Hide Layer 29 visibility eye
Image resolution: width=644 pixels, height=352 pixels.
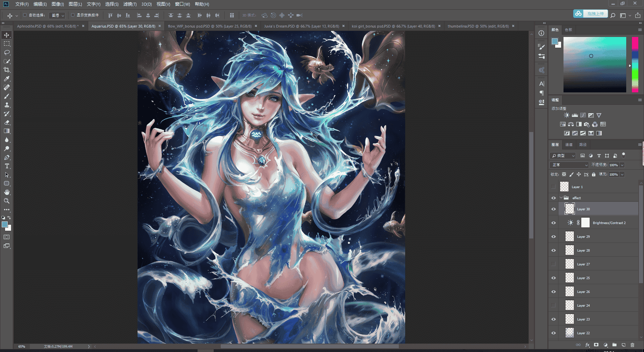tap(553, 236)
